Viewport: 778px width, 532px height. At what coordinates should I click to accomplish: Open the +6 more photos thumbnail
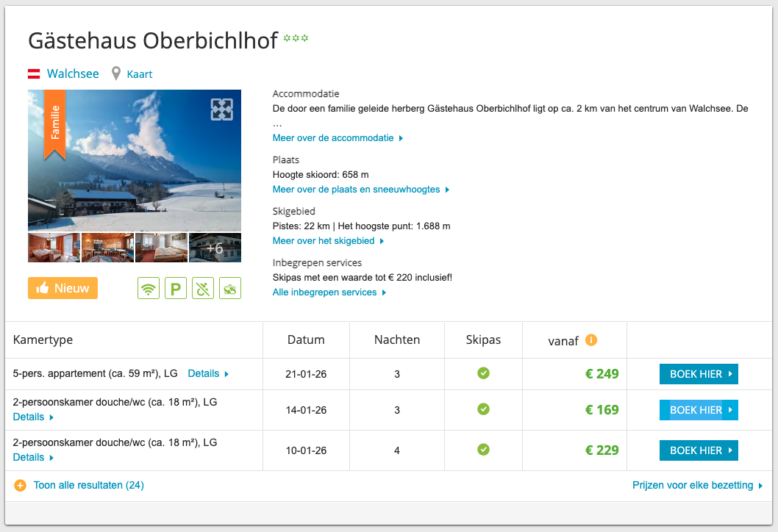pyautogui.click(x=215, y=248)
